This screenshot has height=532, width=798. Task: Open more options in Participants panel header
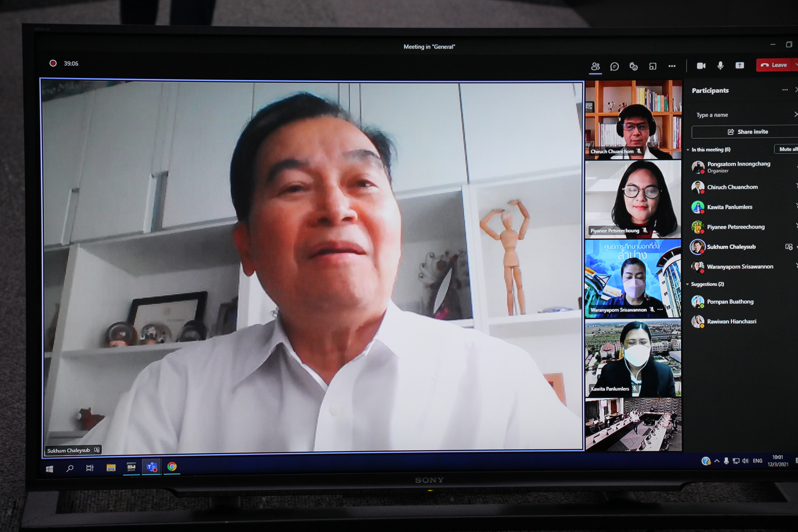tap(785, 90)
